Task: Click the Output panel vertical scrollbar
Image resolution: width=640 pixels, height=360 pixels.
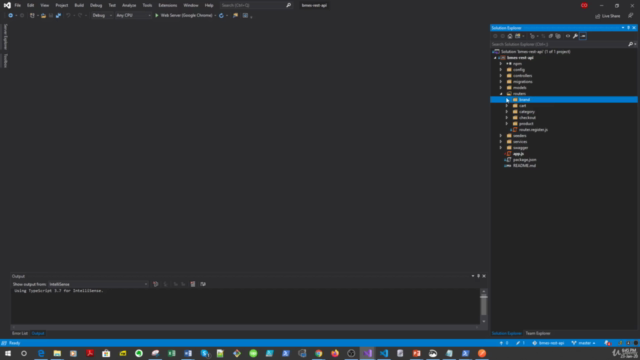Action: point(484,306)
